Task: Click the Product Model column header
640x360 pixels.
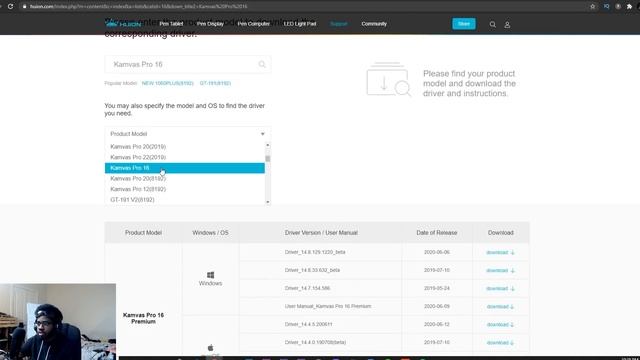Action: pyautogui.click(x=143, y=233)
